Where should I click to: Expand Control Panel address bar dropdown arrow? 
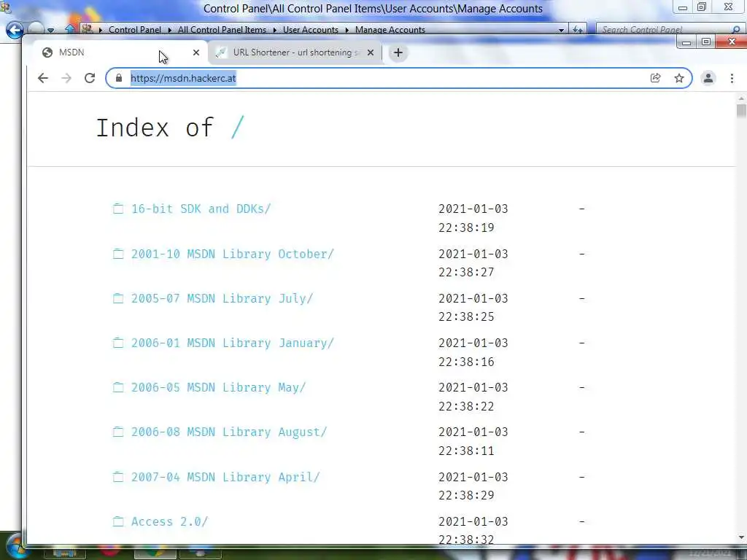[x=561, y=29]
